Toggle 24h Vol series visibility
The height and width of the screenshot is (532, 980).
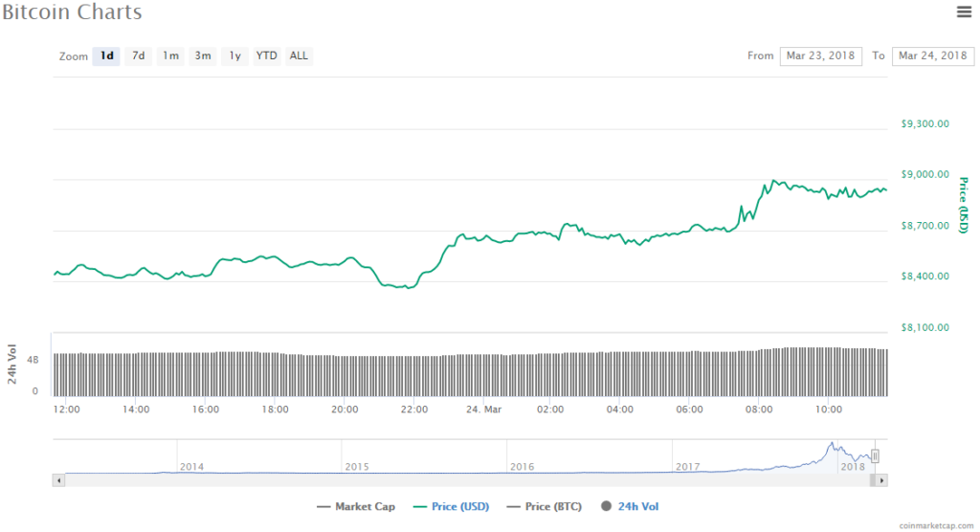(630, 507)
